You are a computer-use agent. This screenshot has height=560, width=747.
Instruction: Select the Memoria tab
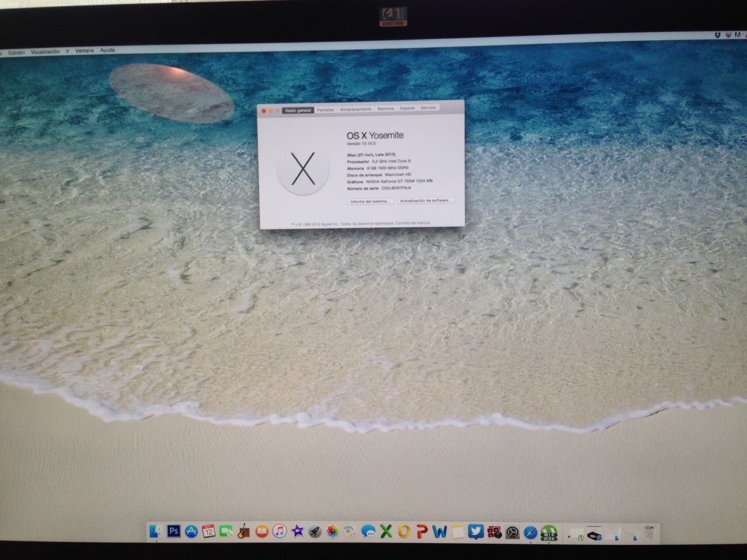coord(385,108)
